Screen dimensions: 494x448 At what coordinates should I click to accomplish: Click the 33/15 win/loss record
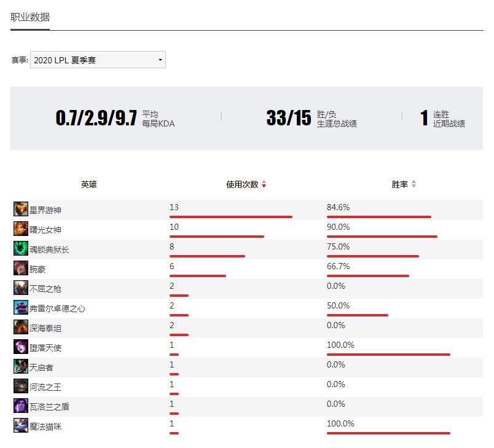[288, 118]
